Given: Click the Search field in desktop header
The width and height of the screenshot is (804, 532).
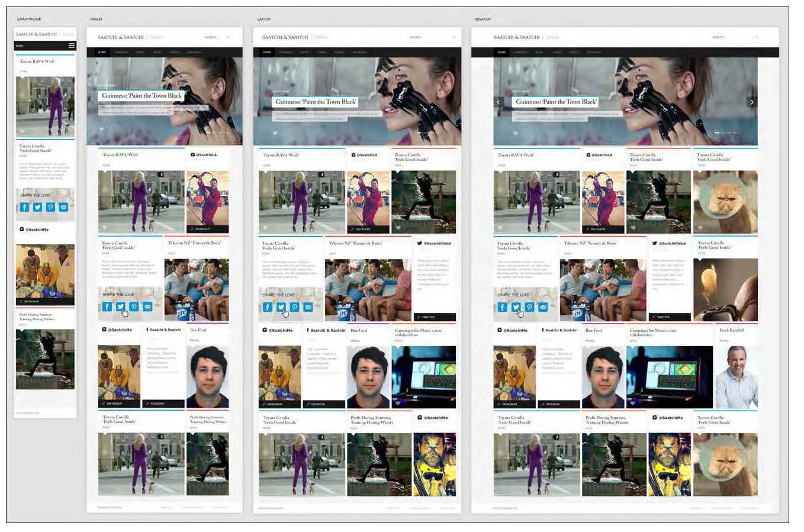Looking at the screenshot, I should coord(734,37).
